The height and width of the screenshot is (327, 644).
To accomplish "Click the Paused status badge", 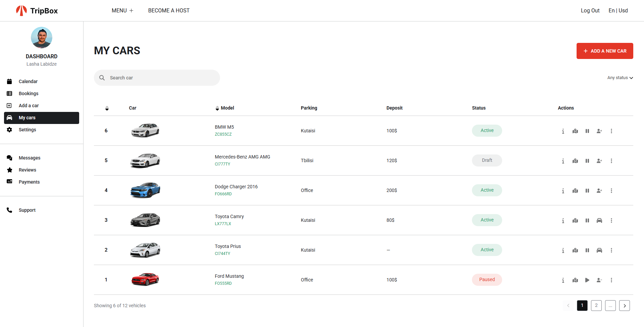I will pyautogui.click(x=487, y=280).
